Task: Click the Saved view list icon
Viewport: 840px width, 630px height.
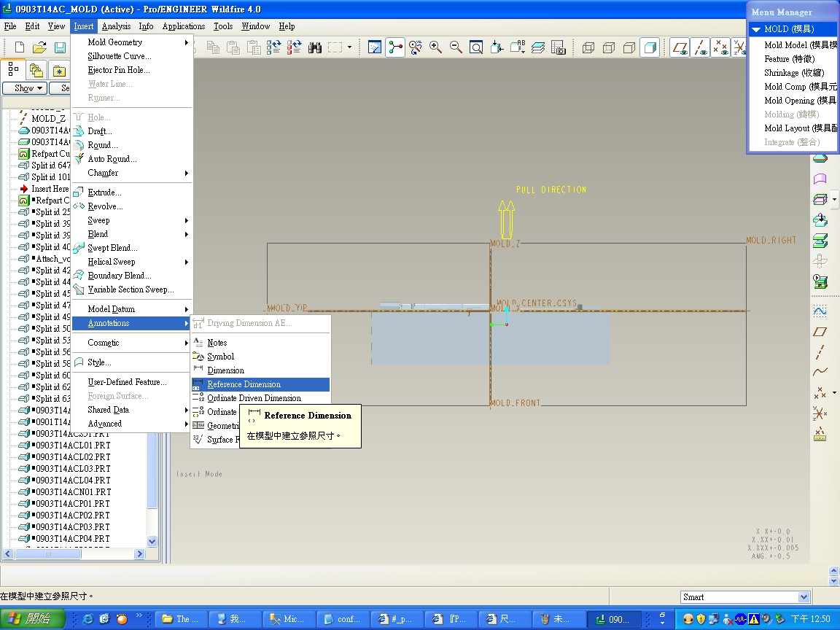Action: (x=518, y=47)
